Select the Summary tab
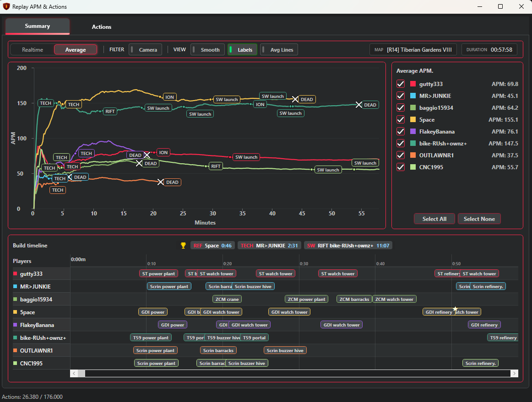The height and width of the screenshot is (402, 532). [37, 26]
